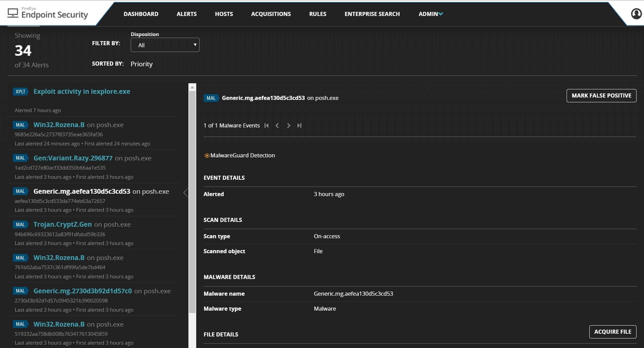
Task: Click the MARK FALSE POSITIVE button
Action: (601, 95)
